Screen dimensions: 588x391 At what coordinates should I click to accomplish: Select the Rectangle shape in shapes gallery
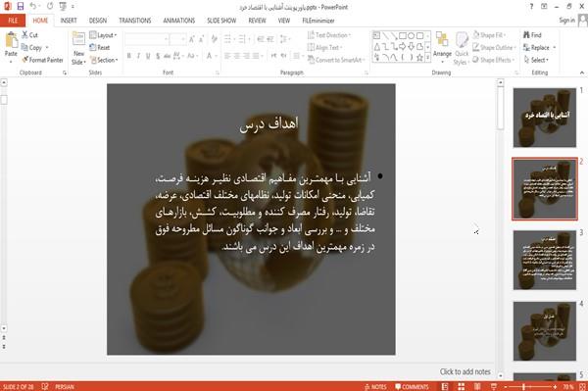403,36
